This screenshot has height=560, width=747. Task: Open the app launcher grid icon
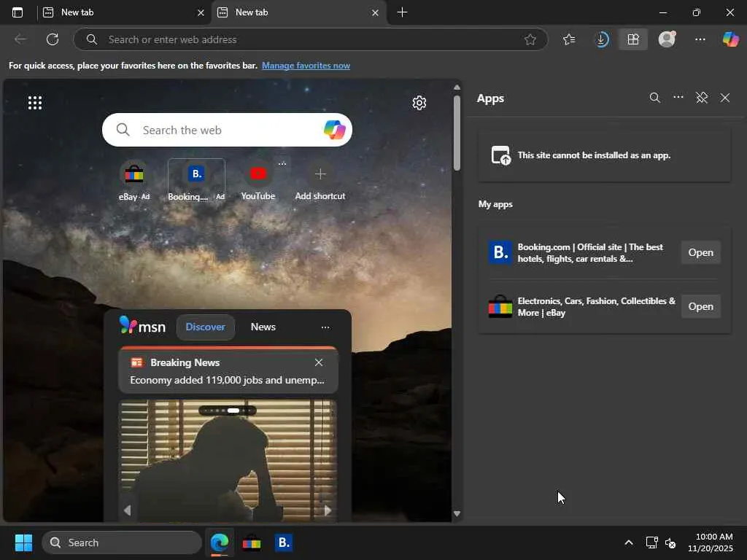35,103
